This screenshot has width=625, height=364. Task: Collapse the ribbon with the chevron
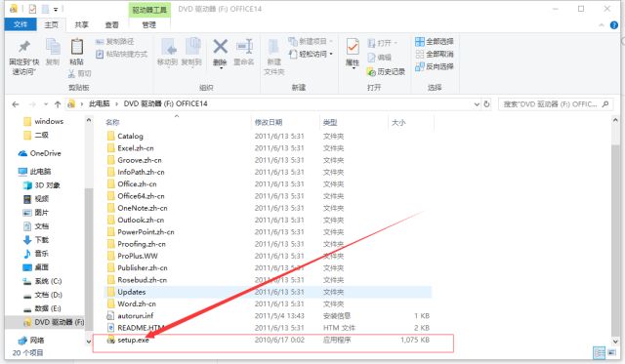pos(602,25)
